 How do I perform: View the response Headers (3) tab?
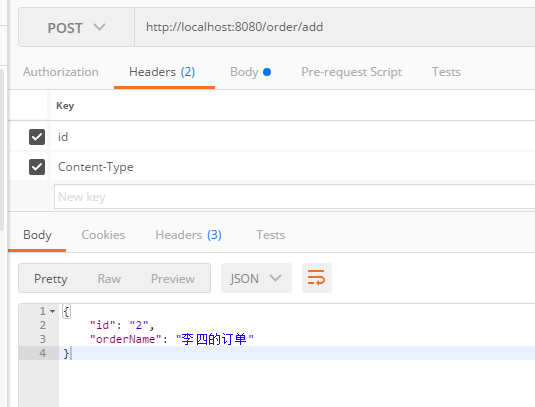click(188, 235)
